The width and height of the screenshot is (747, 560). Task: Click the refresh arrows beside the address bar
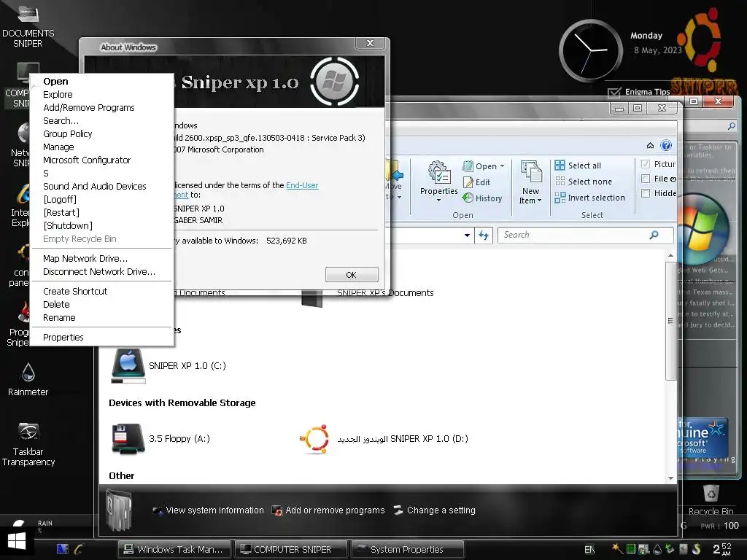click(484, 236)
